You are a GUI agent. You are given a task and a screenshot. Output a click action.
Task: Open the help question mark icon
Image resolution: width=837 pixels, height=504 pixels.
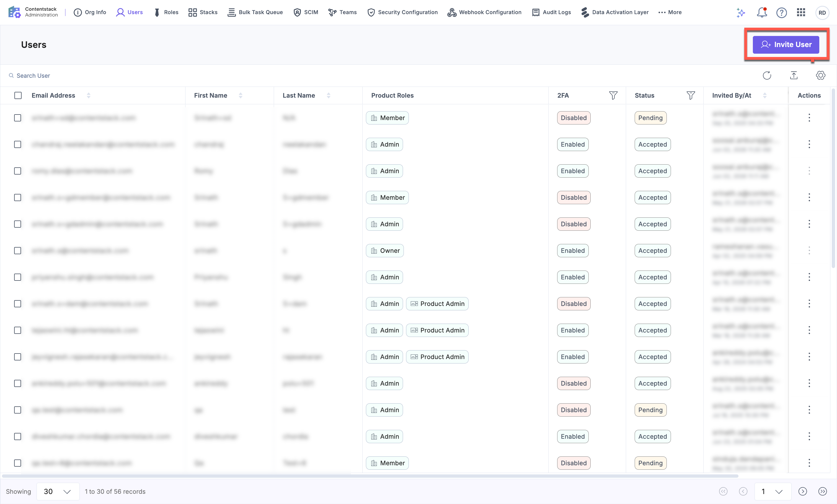[781, 12]
